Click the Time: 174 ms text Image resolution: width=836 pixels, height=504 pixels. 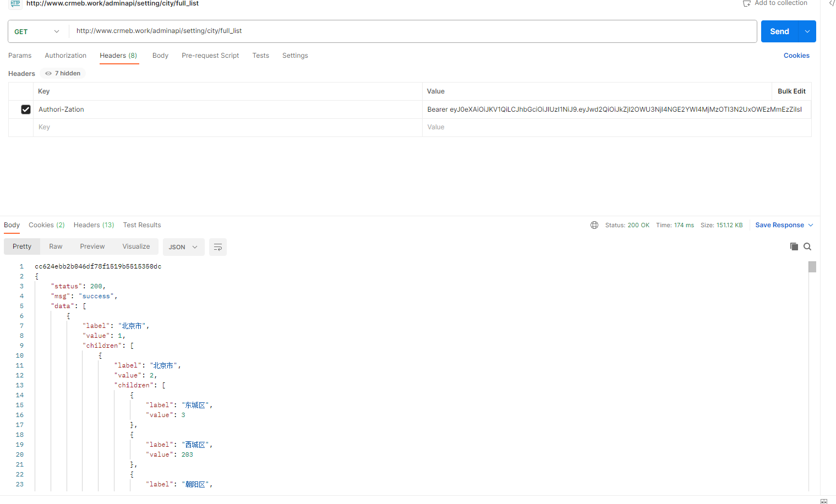675,225
